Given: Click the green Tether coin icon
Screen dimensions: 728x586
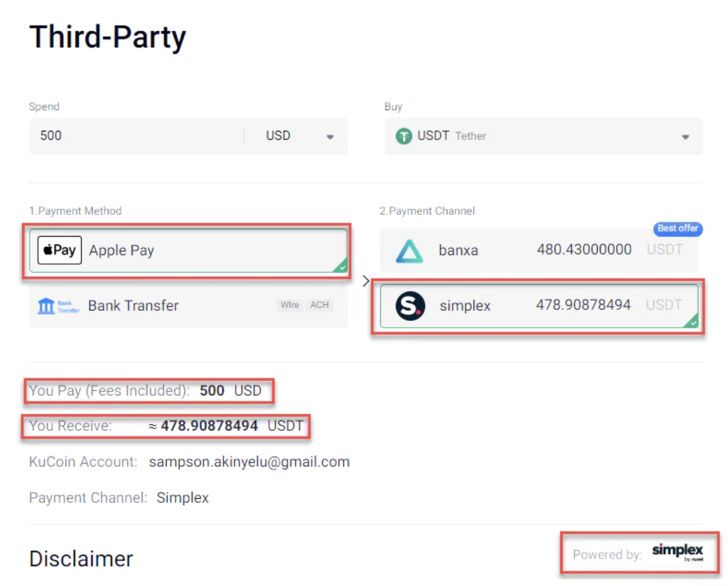Looking at the screenshot, I should click(403, 136).
